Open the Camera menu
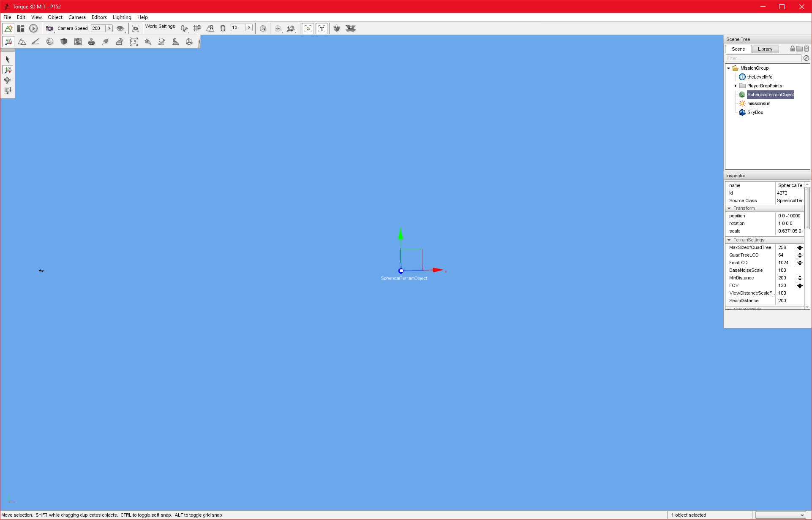The height and width of the screenshot is (520, 812). coord(77,17)
